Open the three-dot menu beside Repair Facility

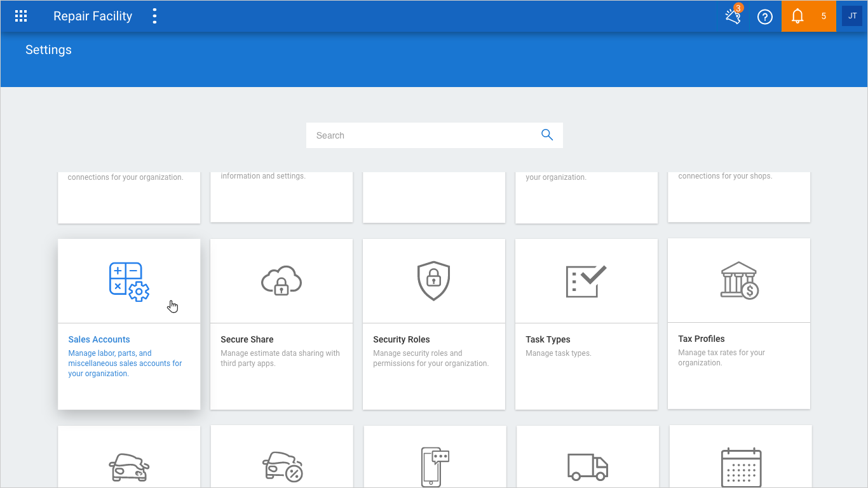tap(154, 17)
